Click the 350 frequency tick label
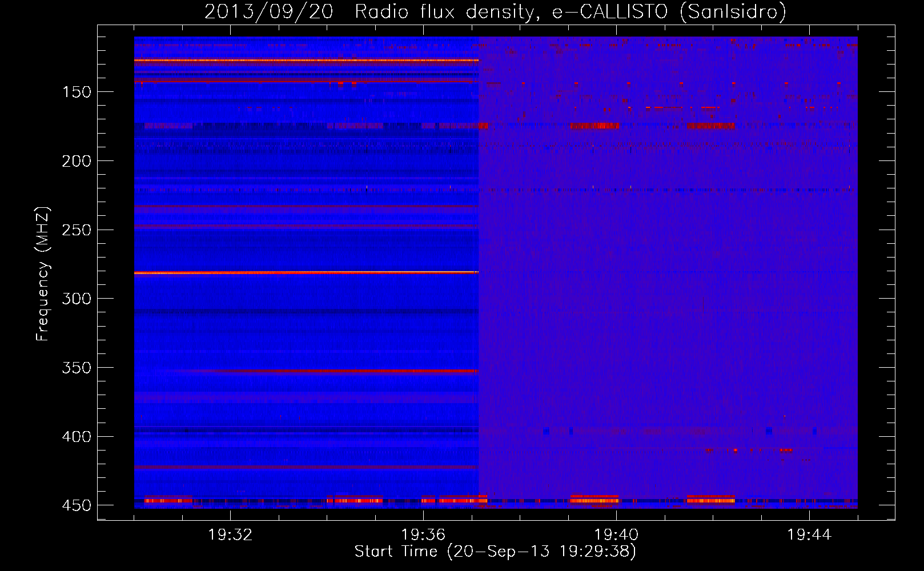 (x=77, y=368)
